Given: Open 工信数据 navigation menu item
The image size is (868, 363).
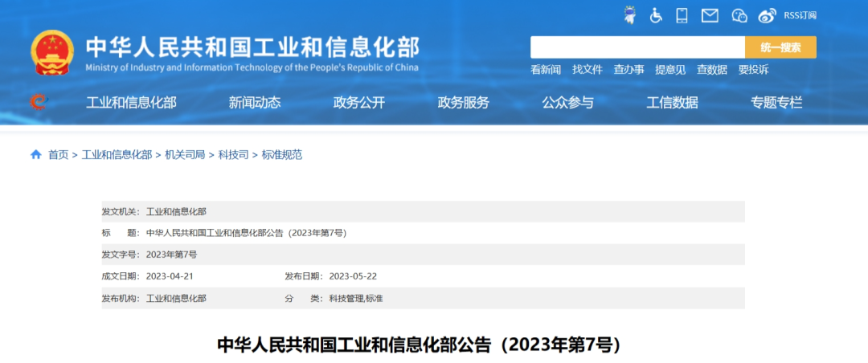Looking at the screenshot, I should point(672,102).
